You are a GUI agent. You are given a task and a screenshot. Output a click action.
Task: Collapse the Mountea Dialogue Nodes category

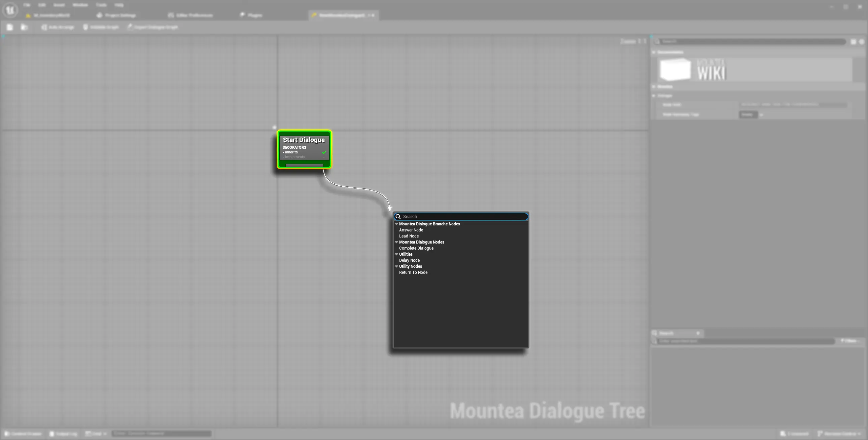[x=396, y=242]
